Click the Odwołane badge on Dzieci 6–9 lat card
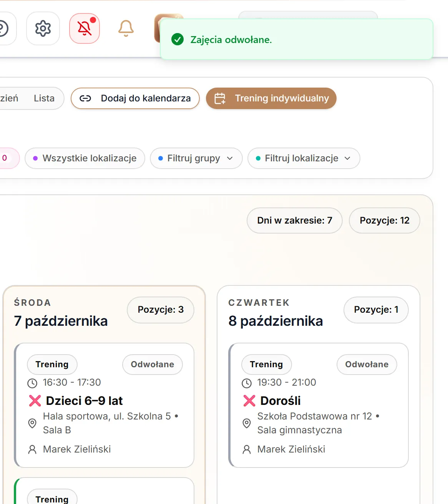 tap(153, 365)
